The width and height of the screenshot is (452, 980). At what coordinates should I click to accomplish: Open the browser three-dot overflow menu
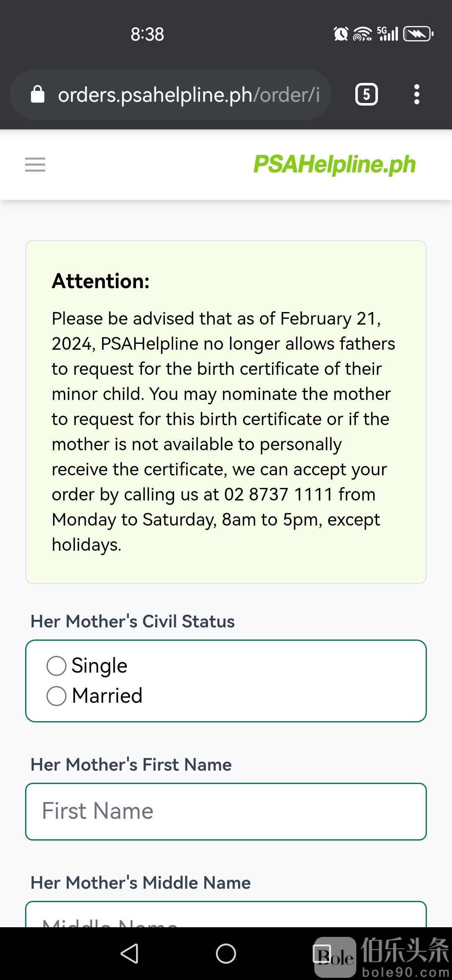tap(416, 94)
